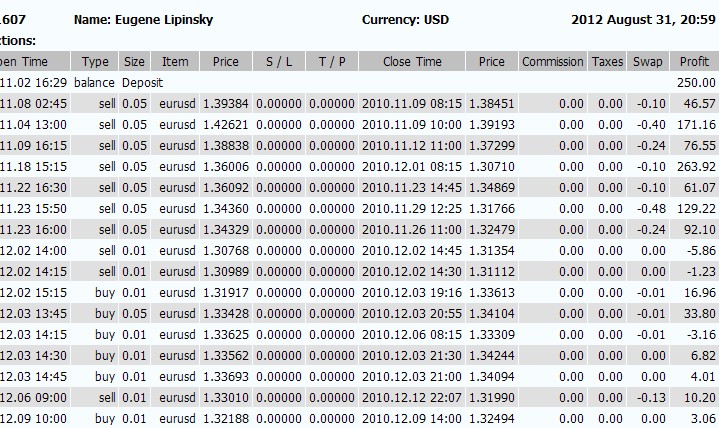719x428 pixels.
Task: Click open price 1.32188
Action: 226,419
